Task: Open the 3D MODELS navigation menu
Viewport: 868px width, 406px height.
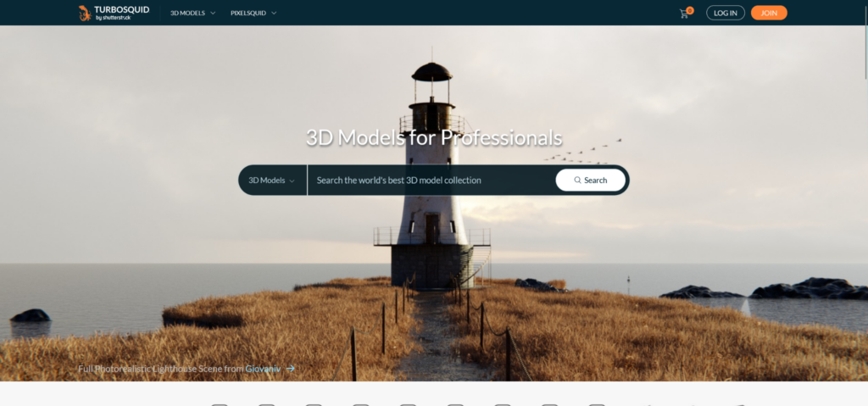Action: pos(187,13)
